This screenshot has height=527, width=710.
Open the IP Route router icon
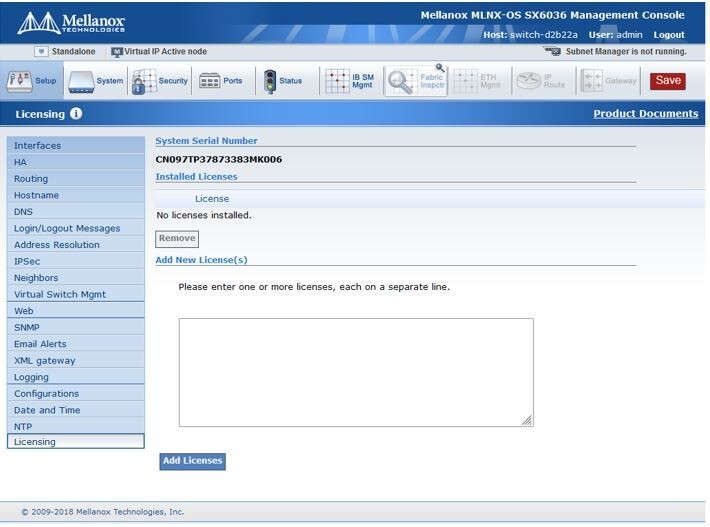click(529, 81)
